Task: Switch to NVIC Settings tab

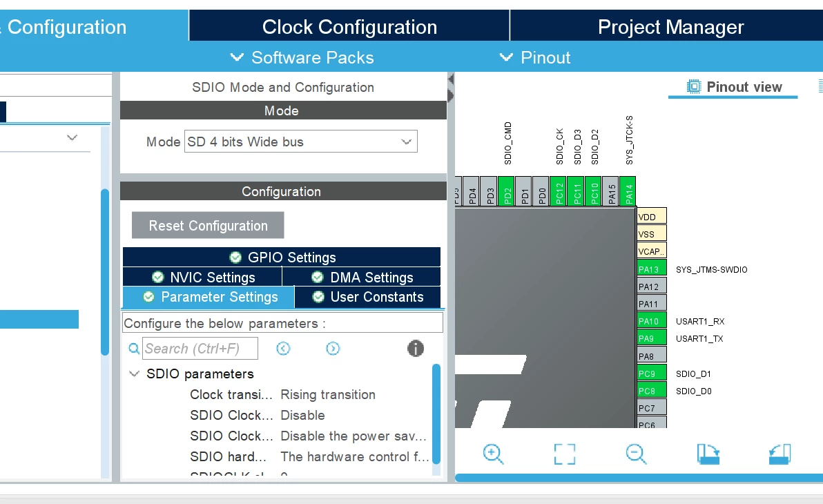Action: pyautogui.click(x=202, y=277)
